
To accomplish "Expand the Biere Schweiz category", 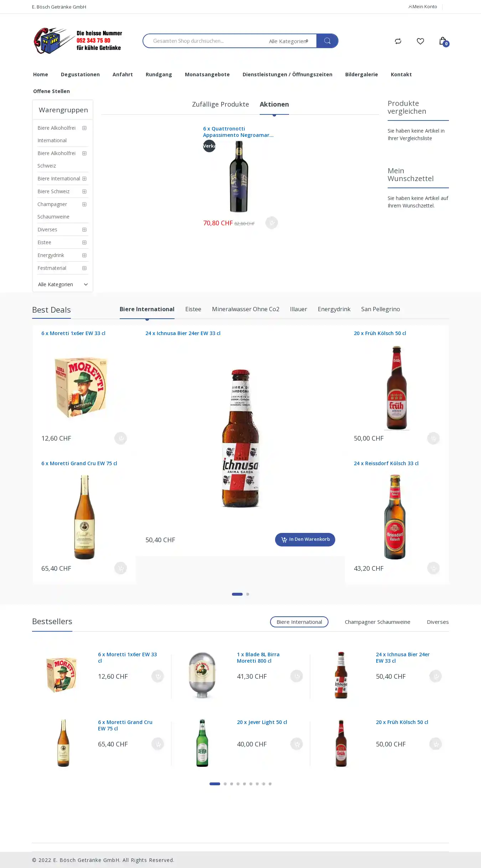I will click(84, 191).
